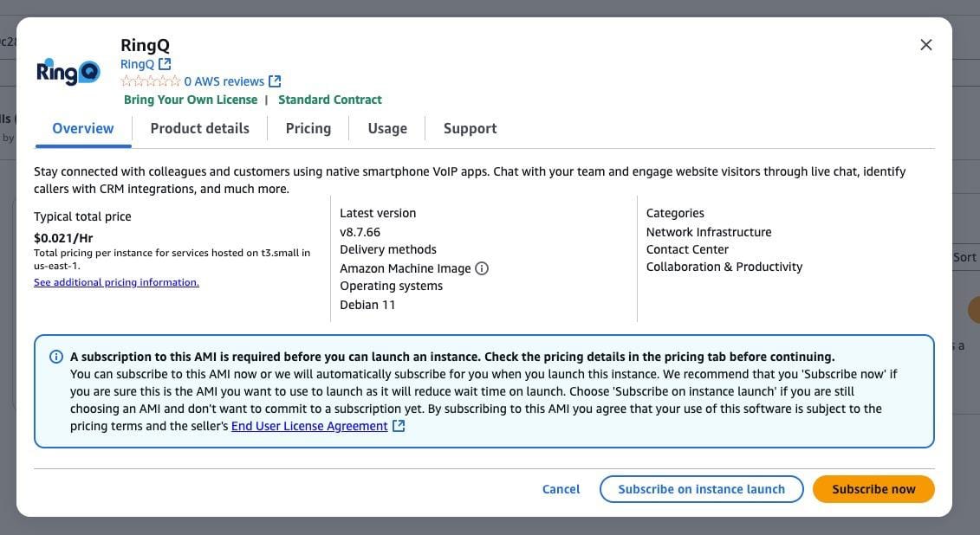Click the RingQ logo image
This screenshot has height=535, width=980.
[68, 72]
